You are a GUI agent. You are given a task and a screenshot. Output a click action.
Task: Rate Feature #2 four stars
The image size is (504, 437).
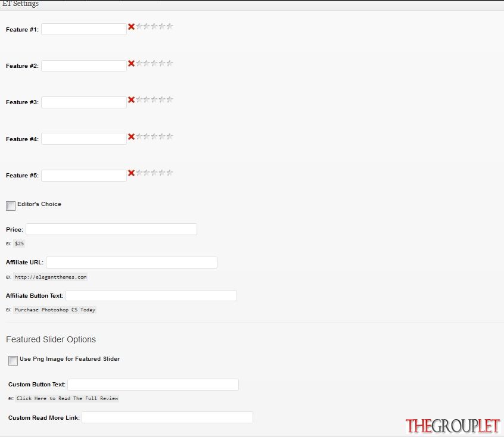[162, 63]
